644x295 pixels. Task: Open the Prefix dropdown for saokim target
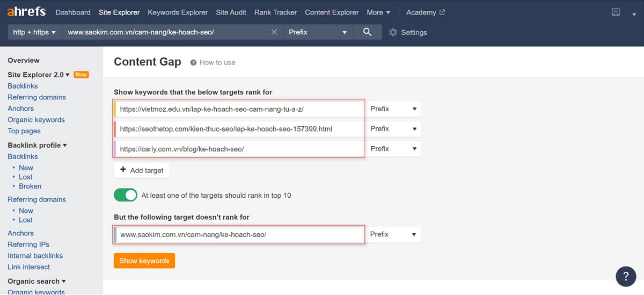(393, 234)
